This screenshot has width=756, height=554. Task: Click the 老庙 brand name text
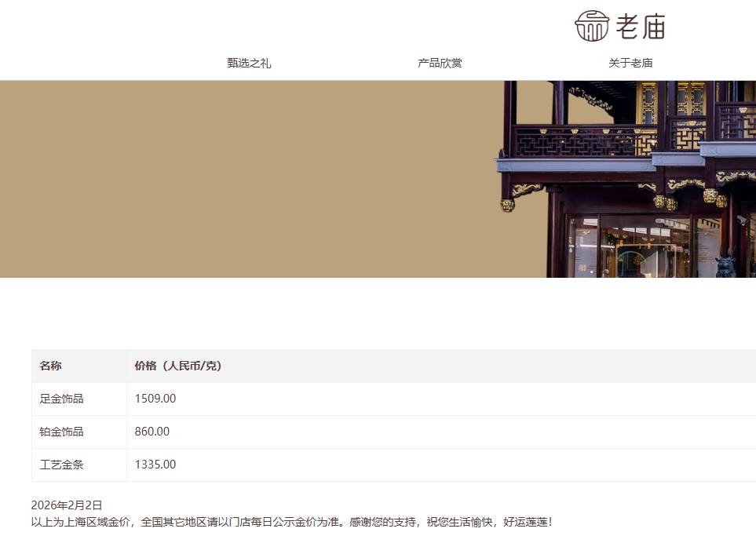click(641, 27)
